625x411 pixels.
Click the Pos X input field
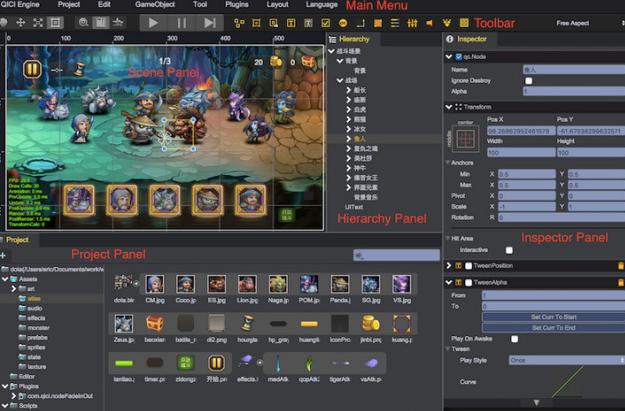pos(521,131)
